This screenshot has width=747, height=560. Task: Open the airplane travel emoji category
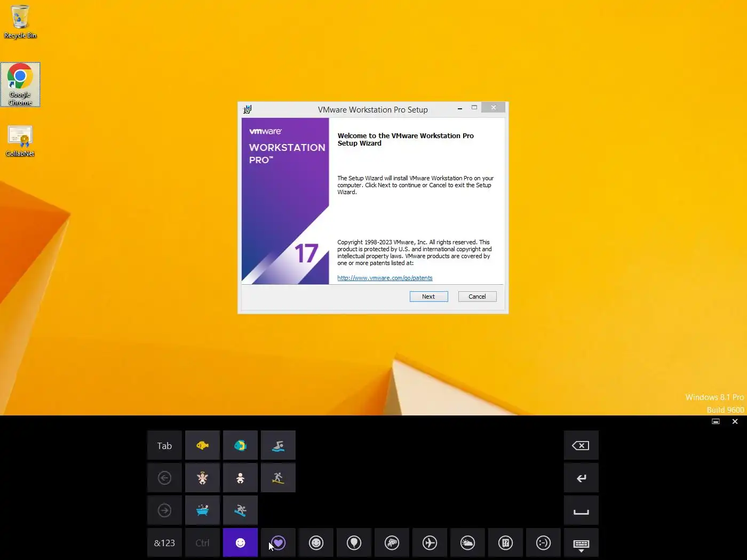[x=430, y=543]
